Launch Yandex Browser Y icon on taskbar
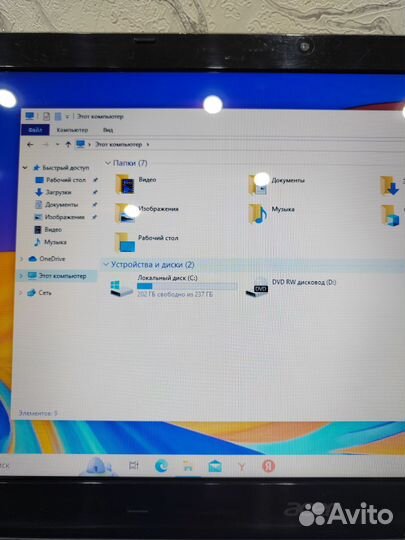 pyautogui.click(x=242, y=467)
